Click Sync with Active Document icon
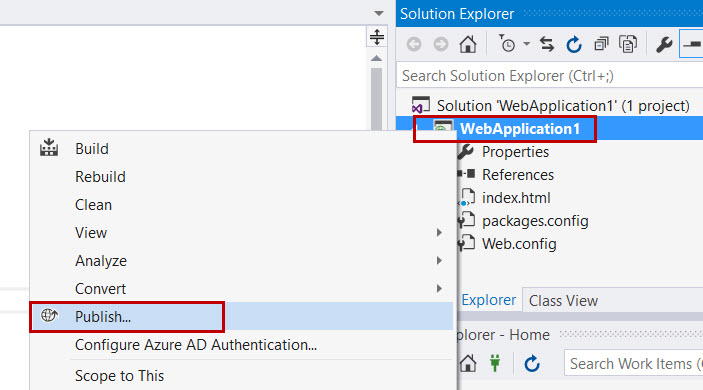The width and height of the screenshot is (703, 390). pyautogui.click(x=547, y=44)
